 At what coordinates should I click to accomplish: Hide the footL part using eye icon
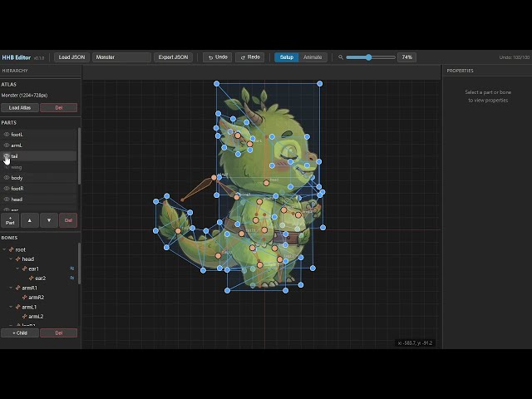click(x=7, y=134)
